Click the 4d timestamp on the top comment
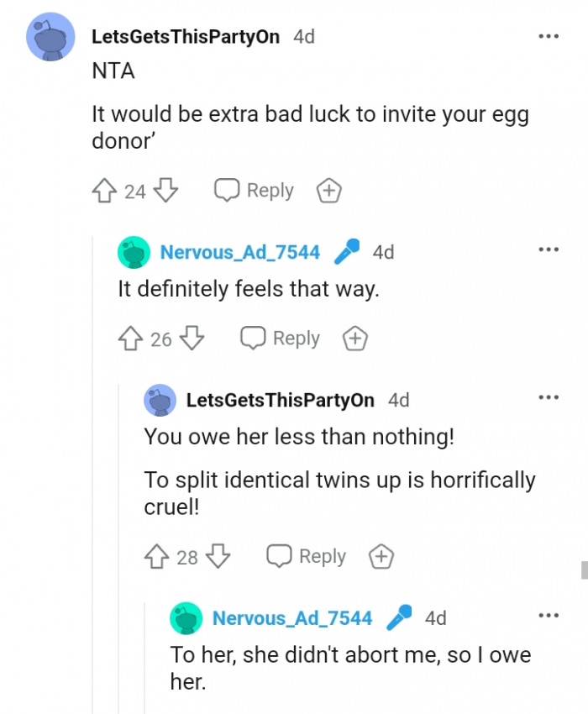The height and width of the screenshot is (714, 588). click(303, 36)
